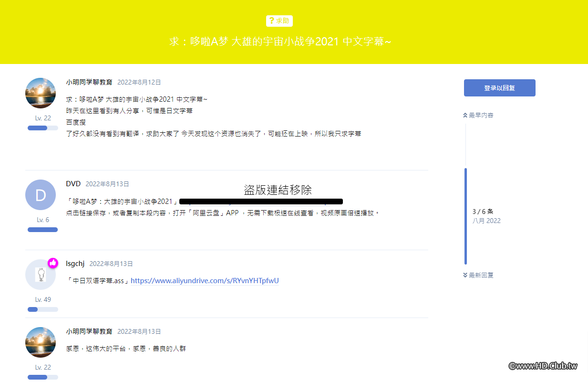588x382 pixels.
Task: Jump to earliest content via 最早内容
Action: click(481, 115)
